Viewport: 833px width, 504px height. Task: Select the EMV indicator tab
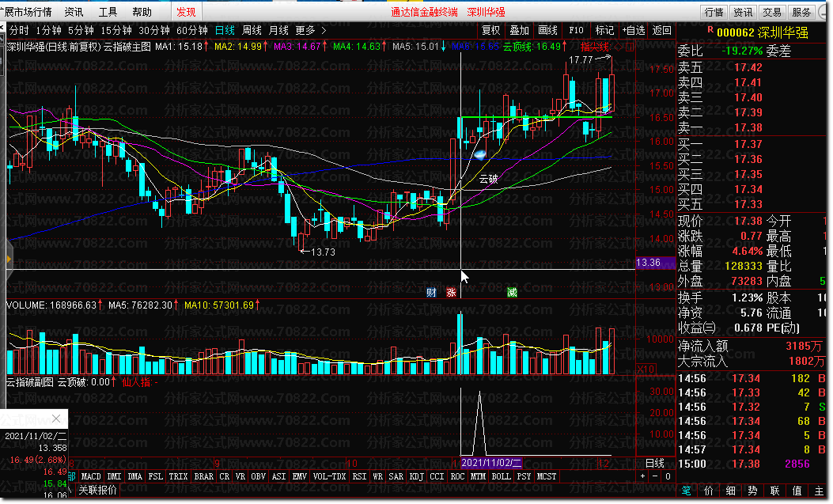pos(300,477)
